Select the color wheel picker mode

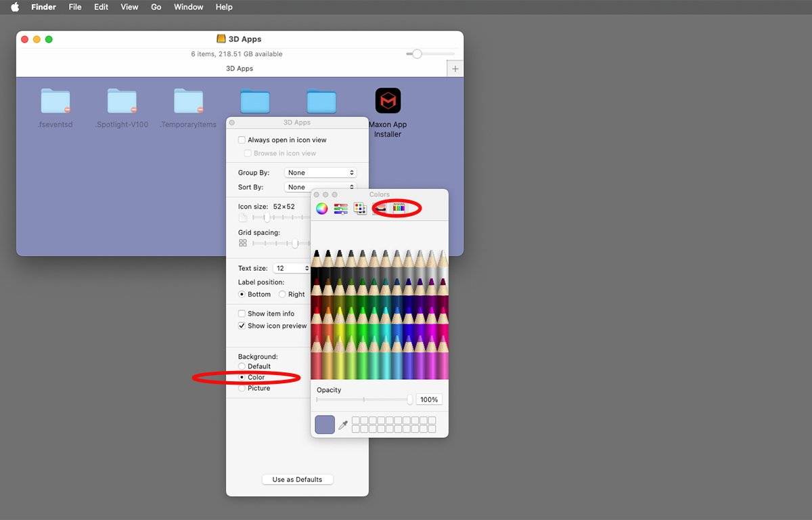coord(322,209)
